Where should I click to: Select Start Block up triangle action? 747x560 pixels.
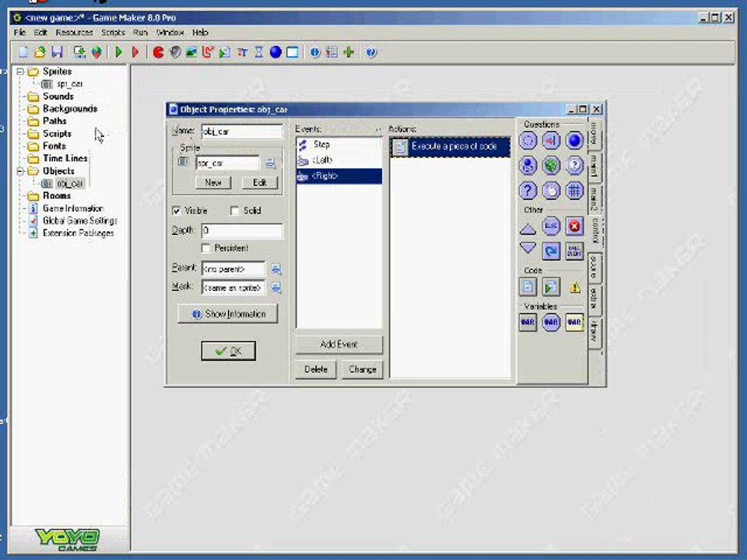coord(528,229)
